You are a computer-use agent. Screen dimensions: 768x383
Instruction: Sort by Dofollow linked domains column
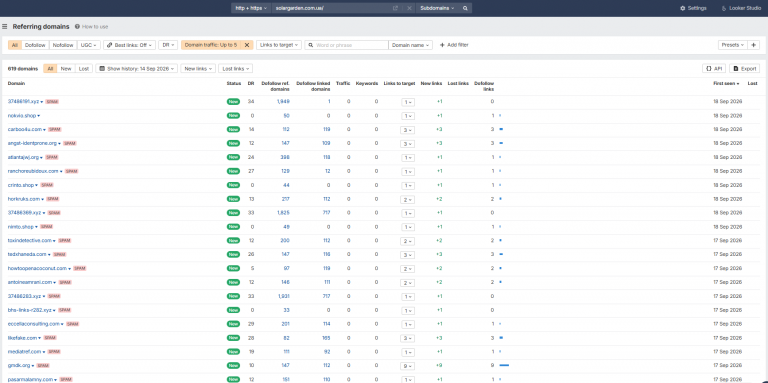tap(313, 86)
